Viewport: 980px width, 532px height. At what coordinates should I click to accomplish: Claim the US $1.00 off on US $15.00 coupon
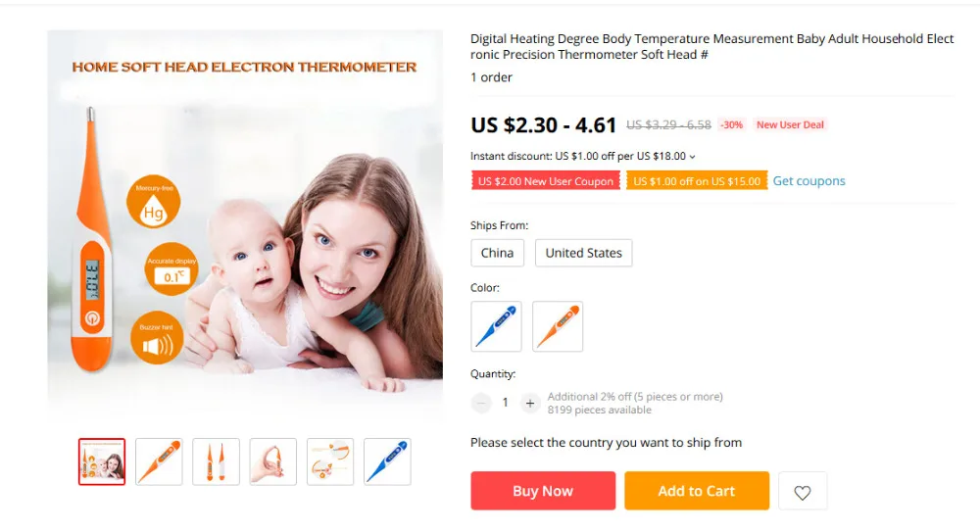[697, 181]
